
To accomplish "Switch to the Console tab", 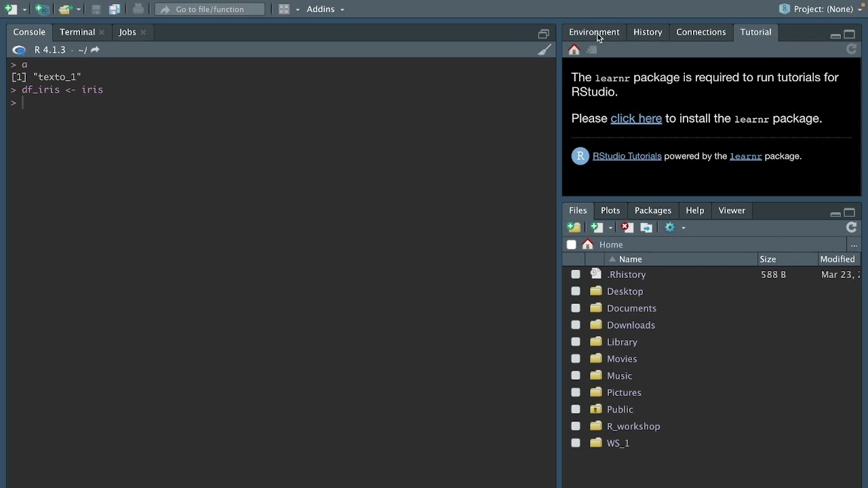I will tap(29, 32).
